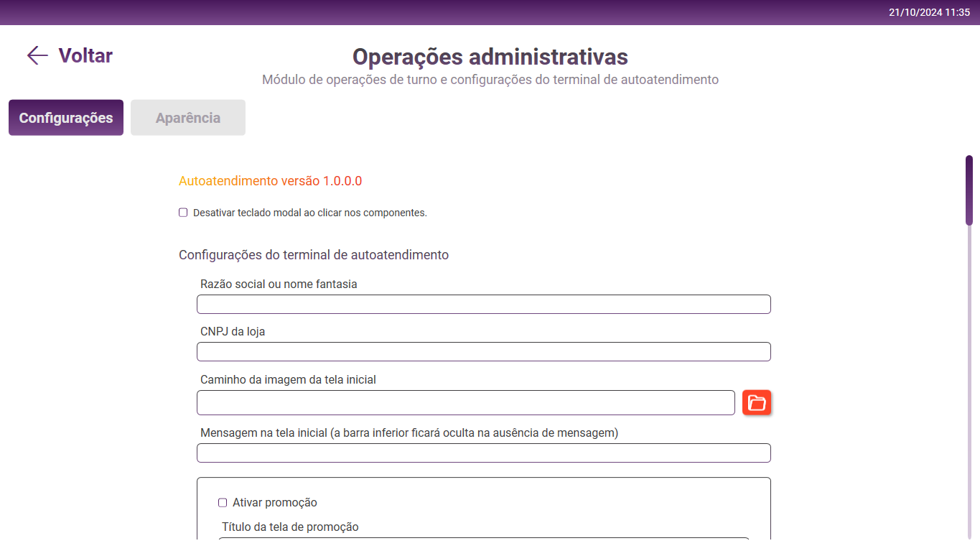Click the 'Razão social ou nome fantasia' input field

pos(484,304)
